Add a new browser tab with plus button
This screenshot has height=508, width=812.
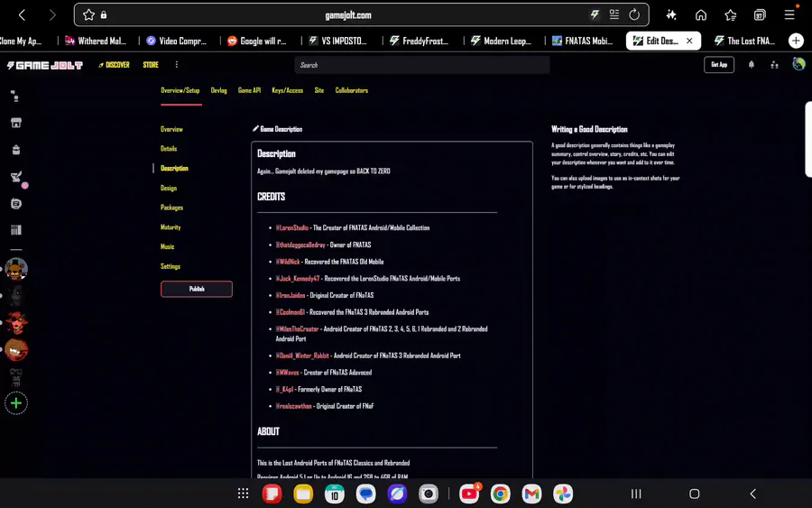(x=796, y=41)
